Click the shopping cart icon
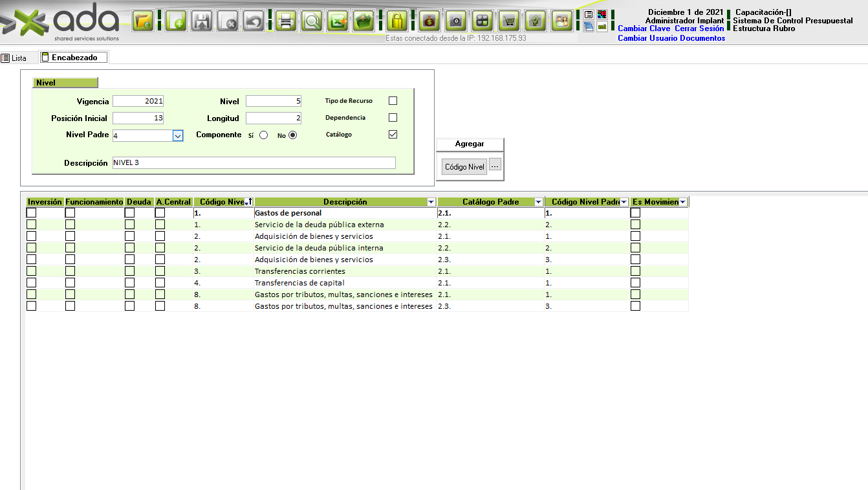Screen dimensions: 868x490 pos(509,21)
